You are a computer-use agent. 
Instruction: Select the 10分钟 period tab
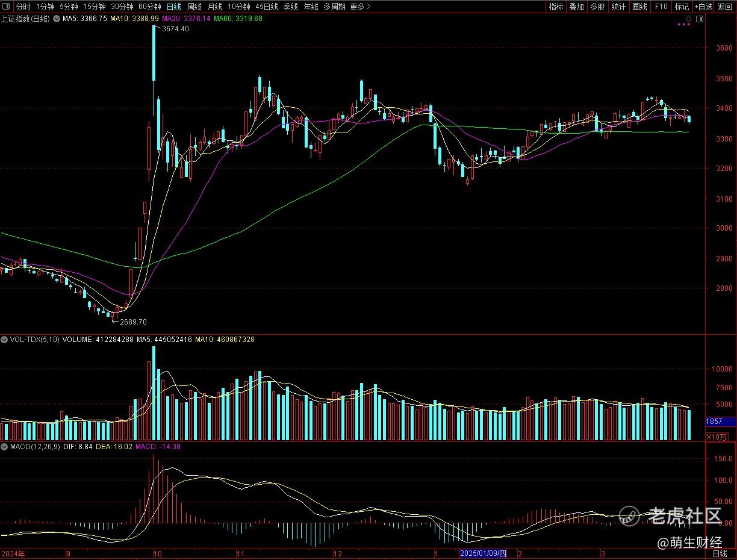tap(239, 7)
